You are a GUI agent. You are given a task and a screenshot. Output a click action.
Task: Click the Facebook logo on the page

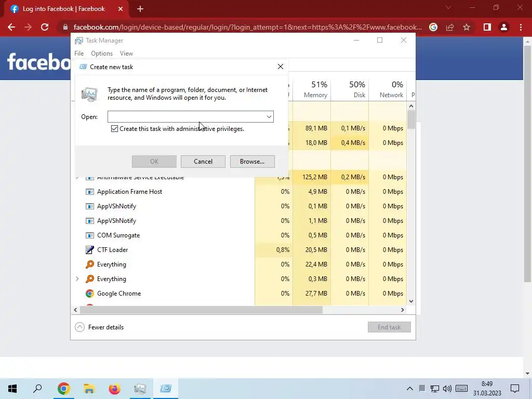(38, 61)
